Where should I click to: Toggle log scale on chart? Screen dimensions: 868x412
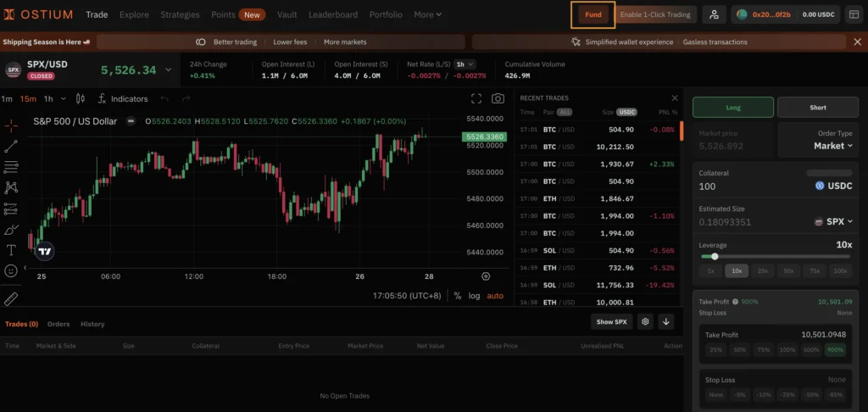tap(475, 296)
